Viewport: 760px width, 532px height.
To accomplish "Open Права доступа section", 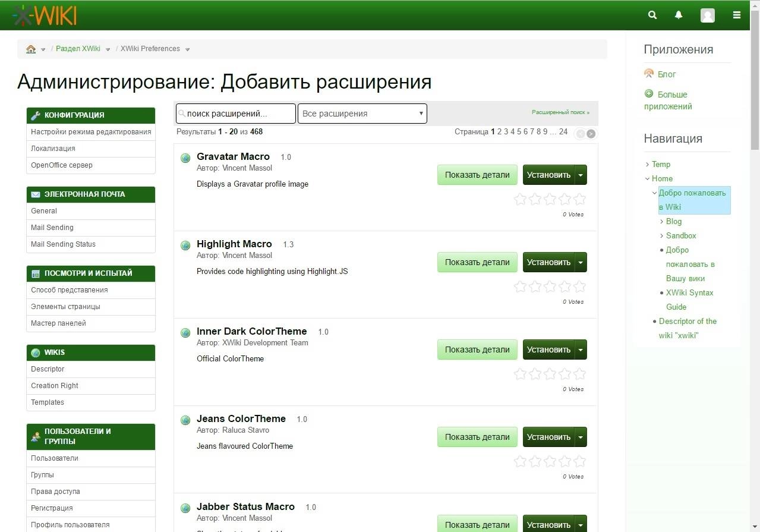I will click(x=91, y=492).
